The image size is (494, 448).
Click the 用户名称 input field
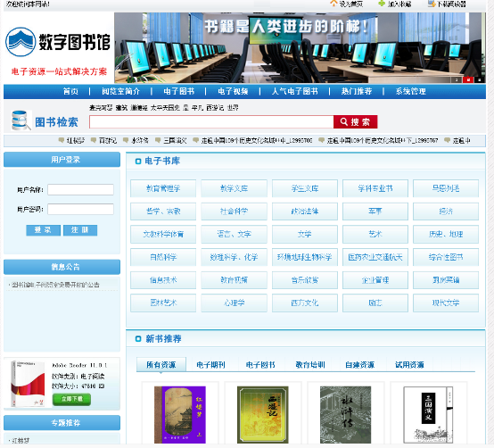tap(80, 190)
